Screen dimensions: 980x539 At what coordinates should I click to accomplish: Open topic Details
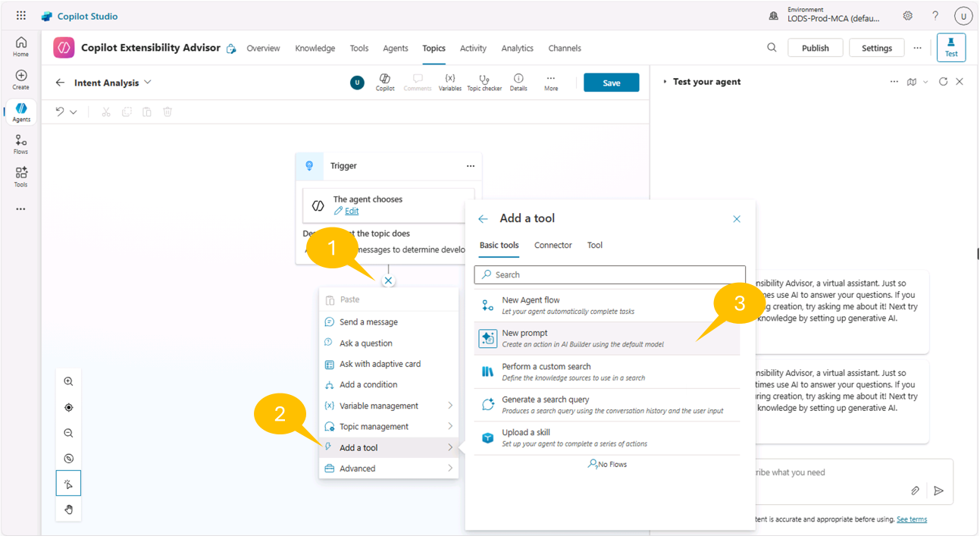pyautogui.click(x=518, y=83)
